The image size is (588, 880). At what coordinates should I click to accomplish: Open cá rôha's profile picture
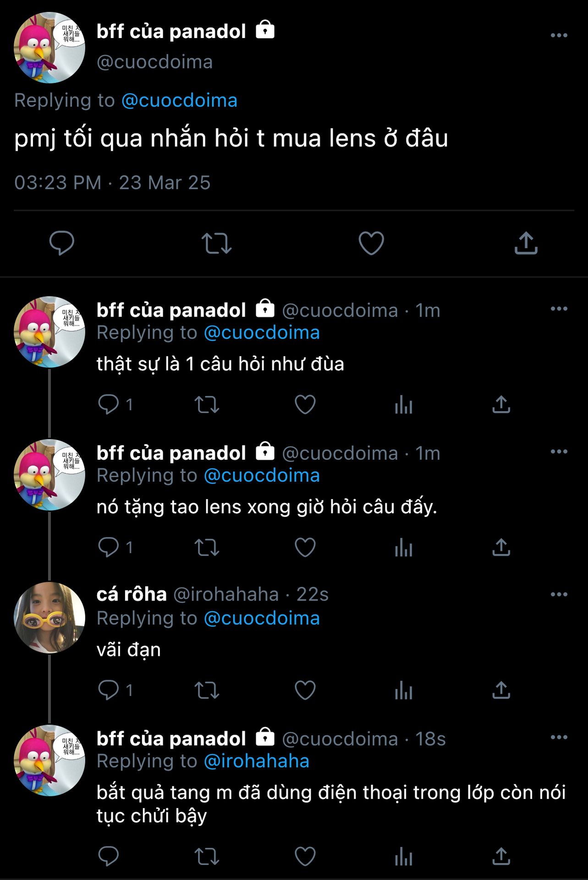tap(49, 618)
